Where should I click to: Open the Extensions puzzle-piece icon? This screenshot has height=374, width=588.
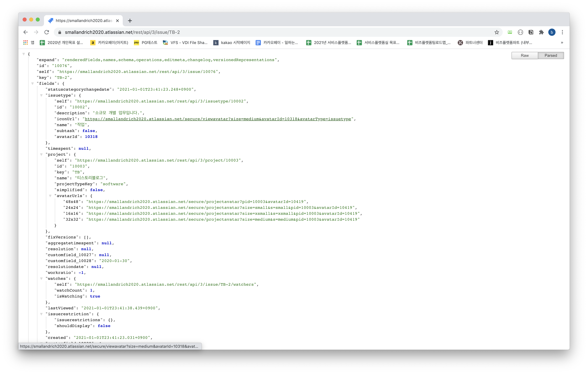pyautogui.click(x=541, y=32)
